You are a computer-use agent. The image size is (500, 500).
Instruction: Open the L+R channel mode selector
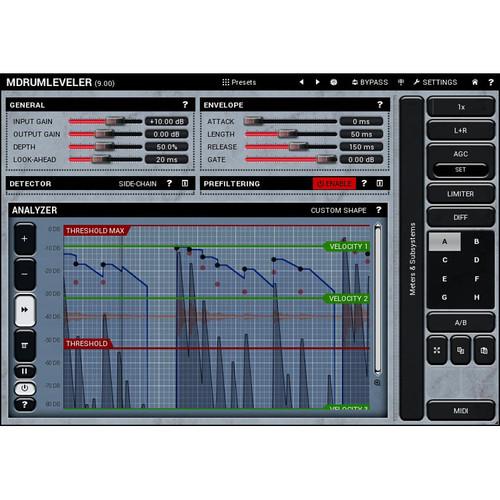click(x=461, y=130)
